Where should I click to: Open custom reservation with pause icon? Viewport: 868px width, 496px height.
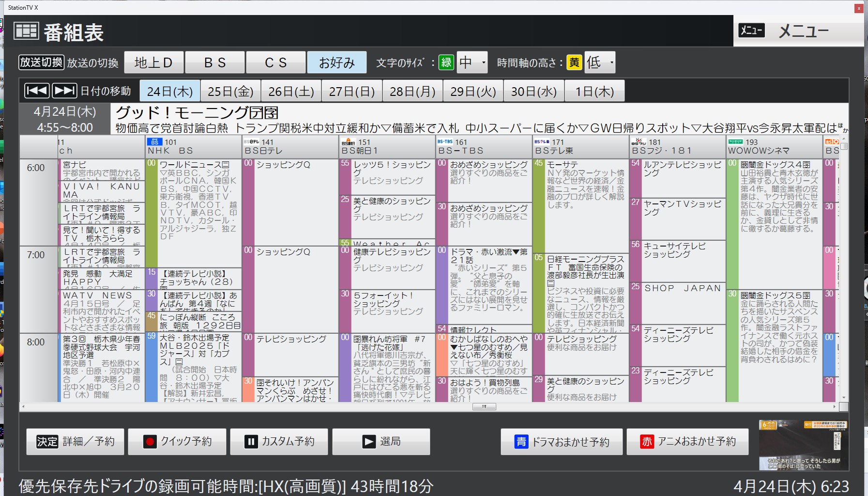pos(279,441)
